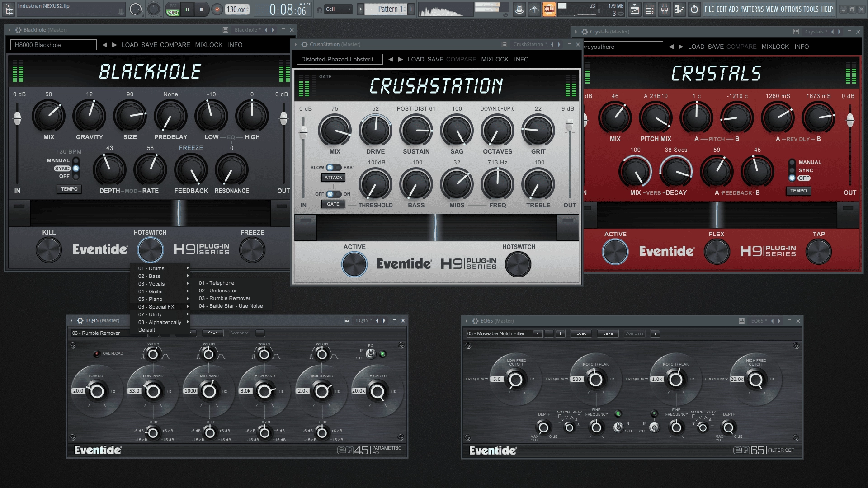Viewport: 868px width, 488px height.
Task: Click the ribbon strip in Blackhole
Action: (150, 213)
